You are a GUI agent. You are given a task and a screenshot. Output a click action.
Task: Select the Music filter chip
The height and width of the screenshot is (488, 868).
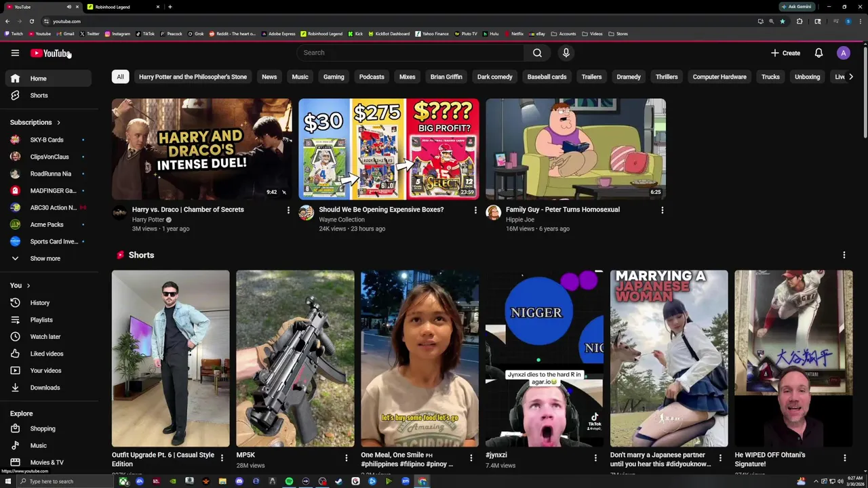[x=300, y=77]
